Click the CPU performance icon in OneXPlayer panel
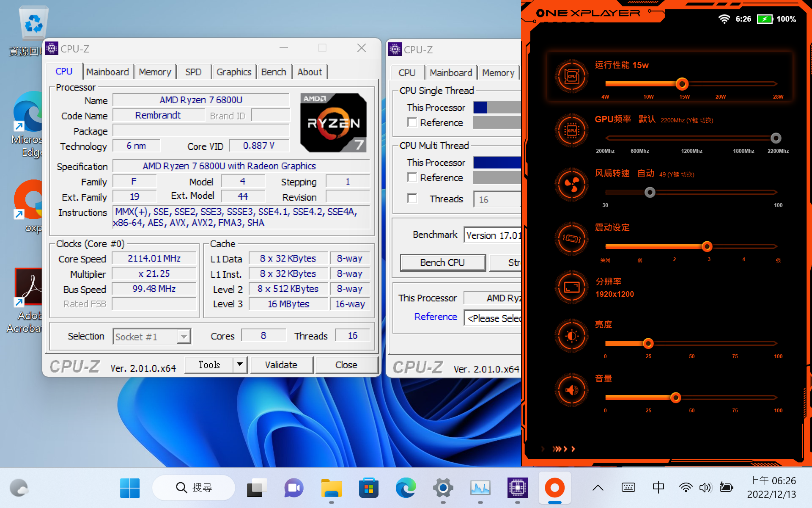Image resolution: width=812 pixels, height=508 pixels. point(571,77)
